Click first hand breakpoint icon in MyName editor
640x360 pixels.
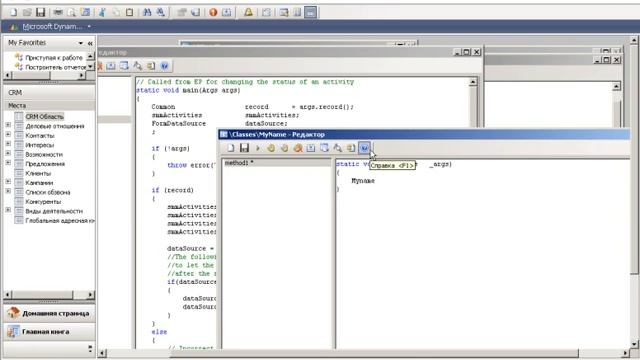click(x=271, y=148)
